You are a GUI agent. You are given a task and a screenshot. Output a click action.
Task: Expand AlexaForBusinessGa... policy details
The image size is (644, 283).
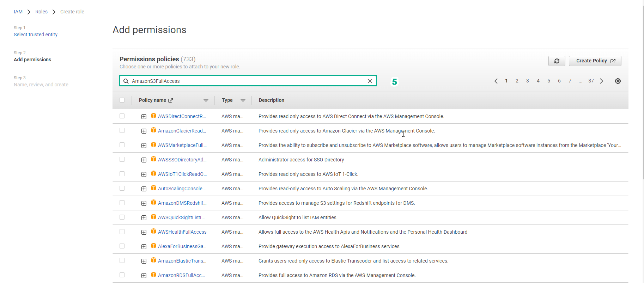click(144, 247)
